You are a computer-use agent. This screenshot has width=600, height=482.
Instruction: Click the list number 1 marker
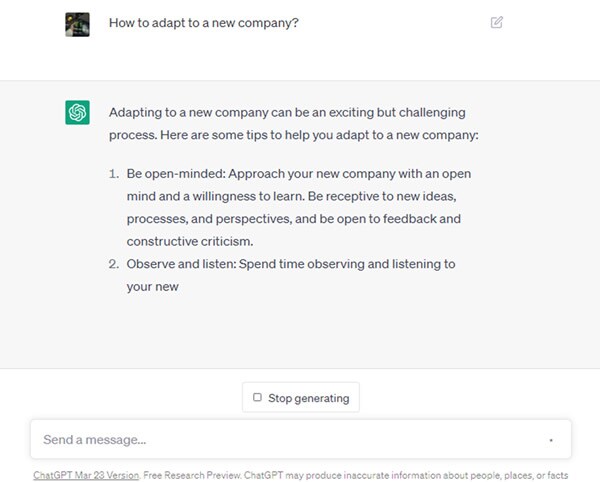(x=114, y=173)
